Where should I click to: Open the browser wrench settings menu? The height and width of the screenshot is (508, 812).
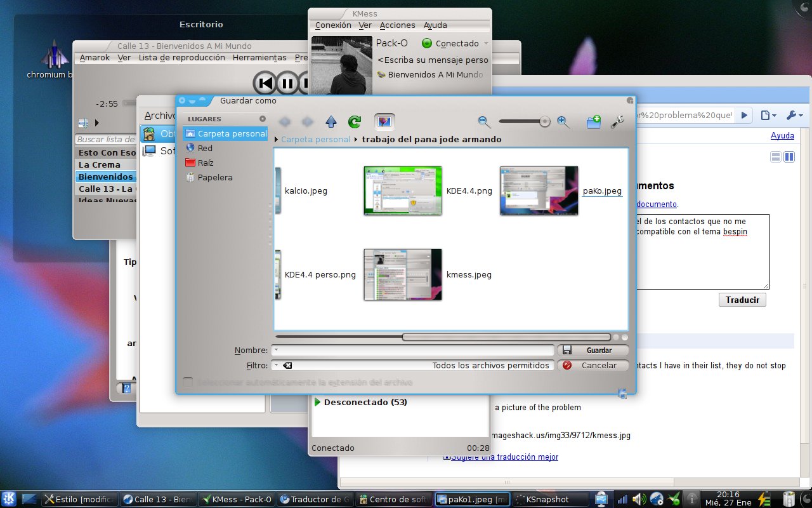[795, 115]
